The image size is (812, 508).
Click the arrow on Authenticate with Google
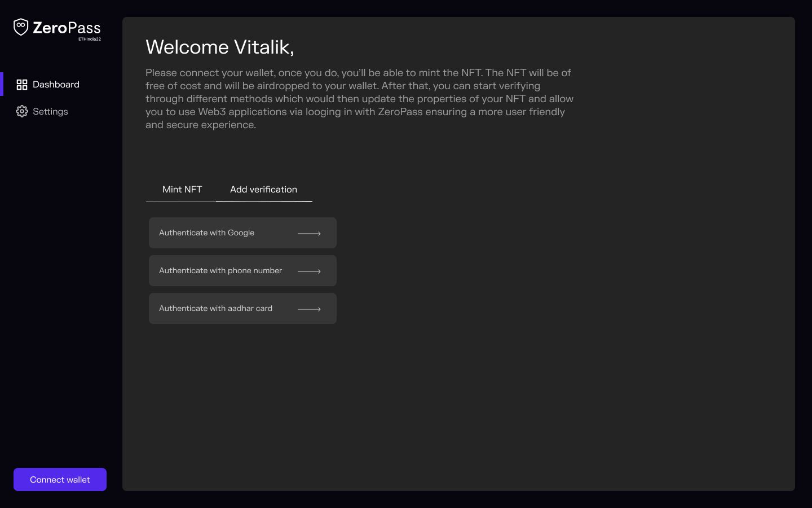(x=309, y=233)
